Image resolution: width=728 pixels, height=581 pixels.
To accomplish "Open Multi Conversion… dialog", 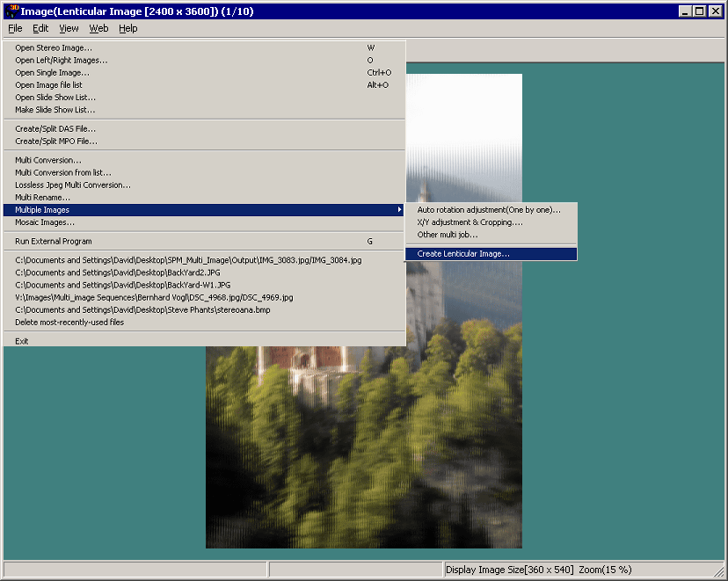I will [x=204, y=160].
